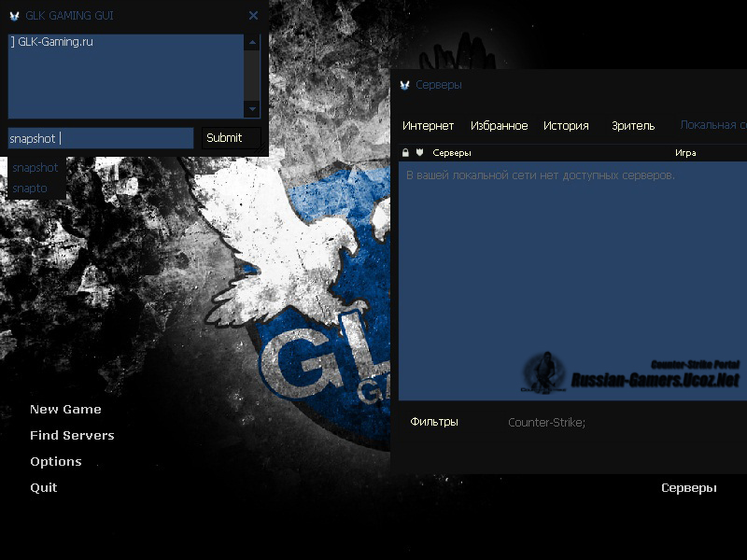The width and height of the screenshot is (747, 560).
Task: Open Find Servers from main menu
Action: pyautogui.click(x=72, y=435)
